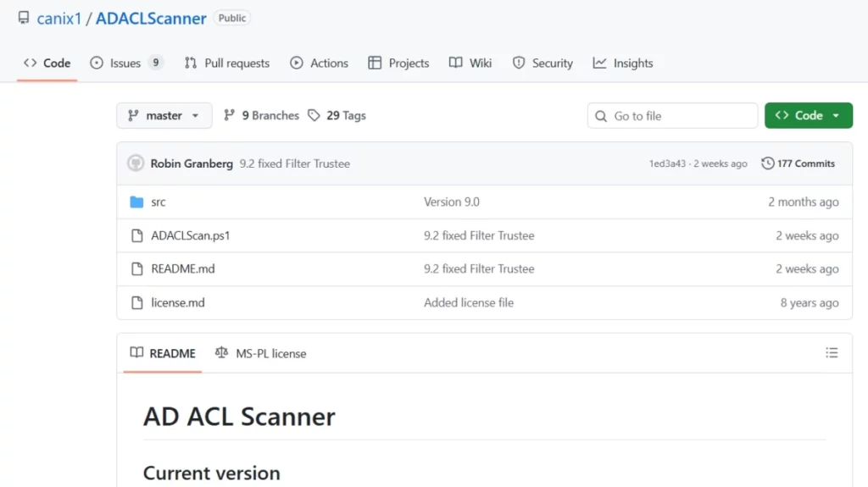868x487 pixels.
Task: Click the branch icon in master selector
Action: click(133, 116)
